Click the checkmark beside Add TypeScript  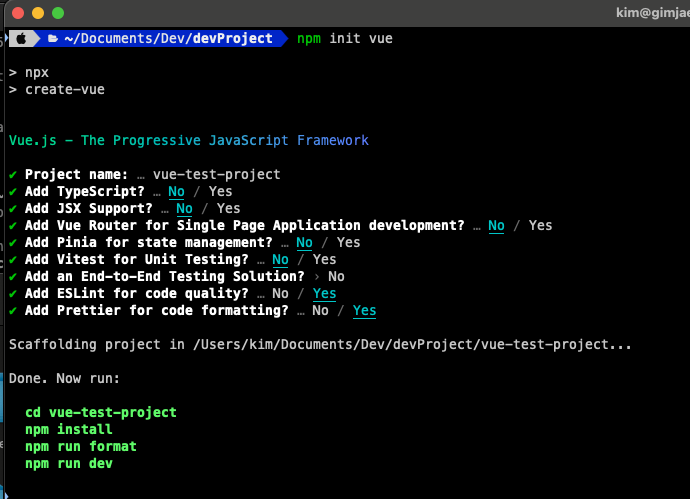(x=13, y=192)
